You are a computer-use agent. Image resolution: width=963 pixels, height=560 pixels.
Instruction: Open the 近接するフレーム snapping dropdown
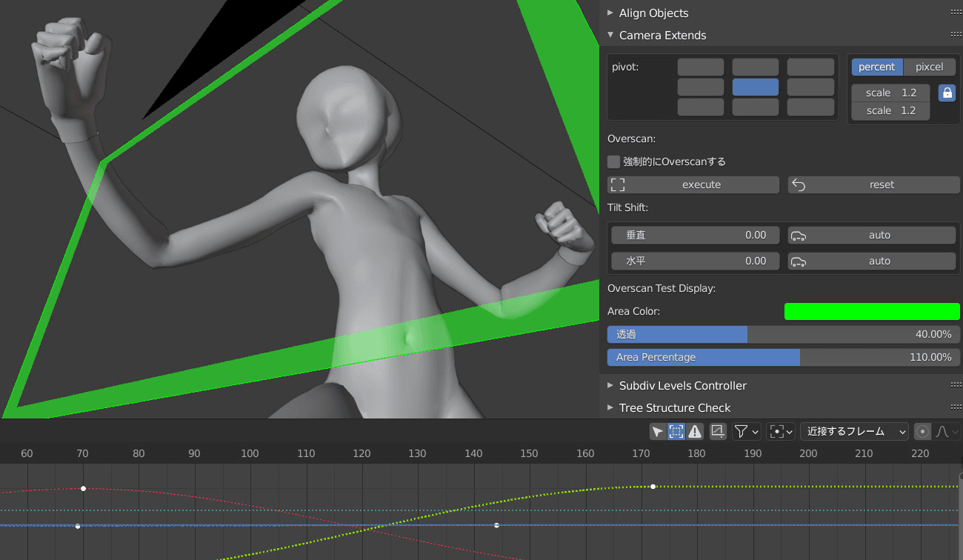856,431
